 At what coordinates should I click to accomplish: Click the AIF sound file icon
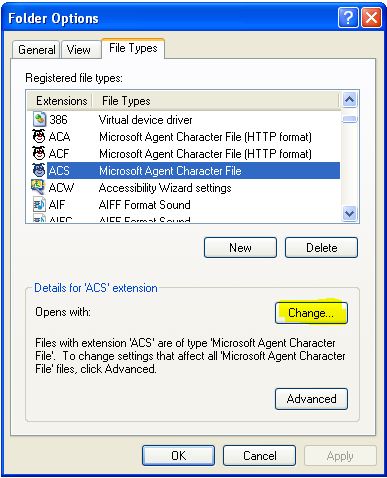[x=39, y=204]
